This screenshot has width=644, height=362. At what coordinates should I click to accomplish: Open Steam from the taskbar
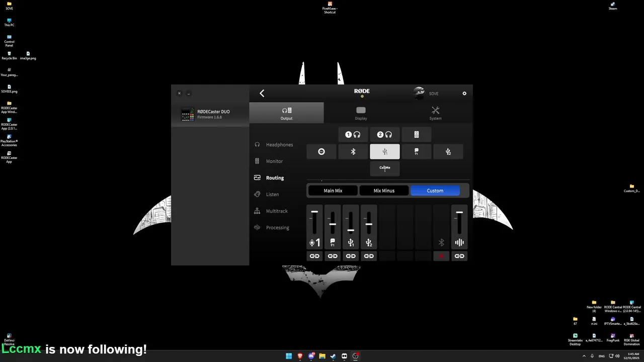[333, 356]
